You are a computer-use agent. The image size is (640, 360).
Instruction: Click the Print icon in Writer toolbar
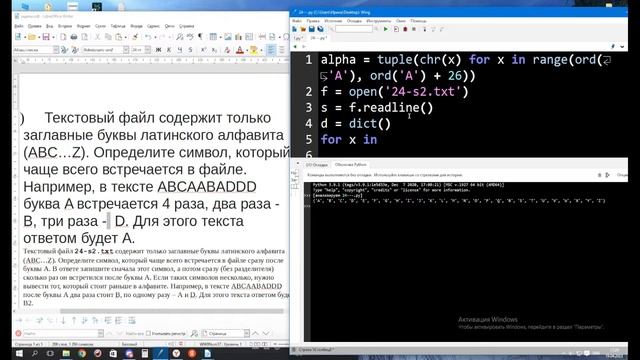[x=74, y=37]
